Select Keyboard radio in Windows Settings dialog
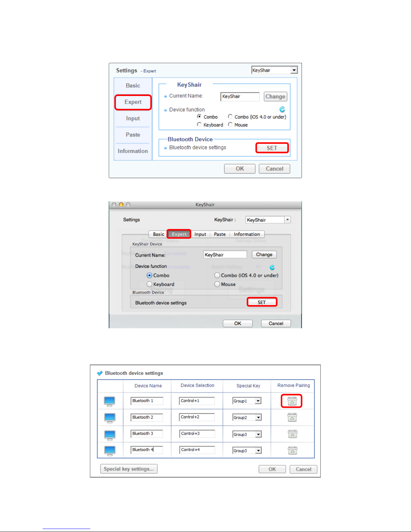The height and width of the screenshot is (532, 411). (199, 125)
